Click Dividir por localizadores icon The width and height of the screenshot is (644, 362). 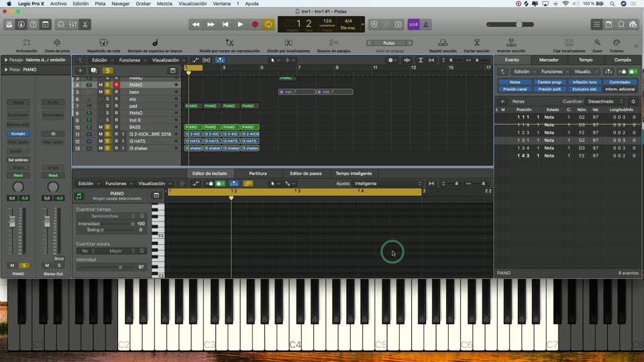288,43
